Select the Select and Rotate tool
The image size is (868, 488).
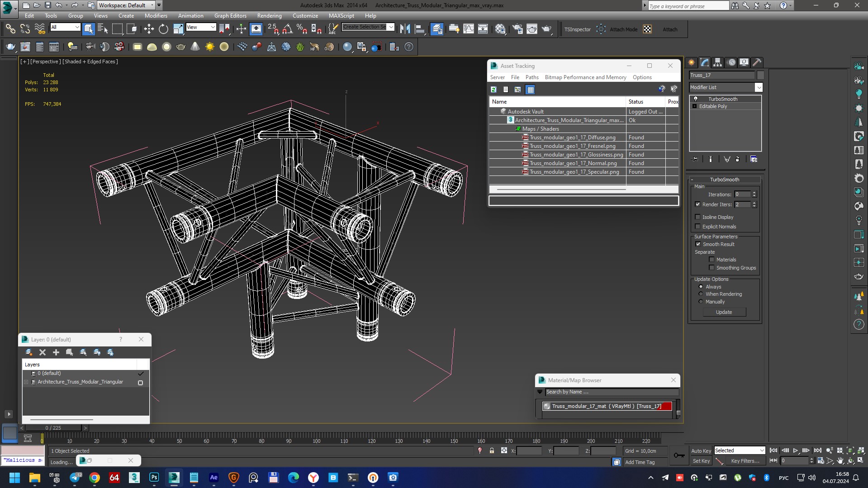click(163, 29)
